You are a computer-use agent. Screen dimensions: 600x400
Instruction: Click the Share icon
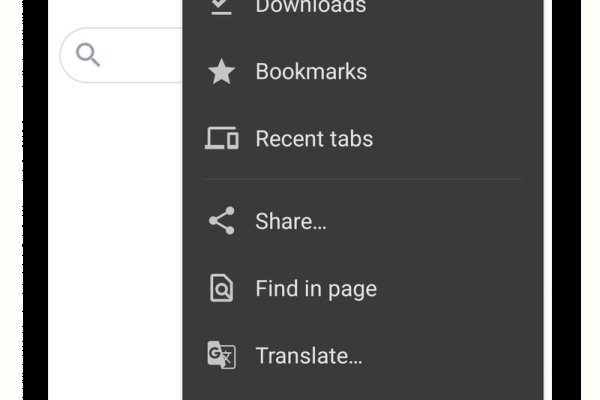tap(221, 221)
